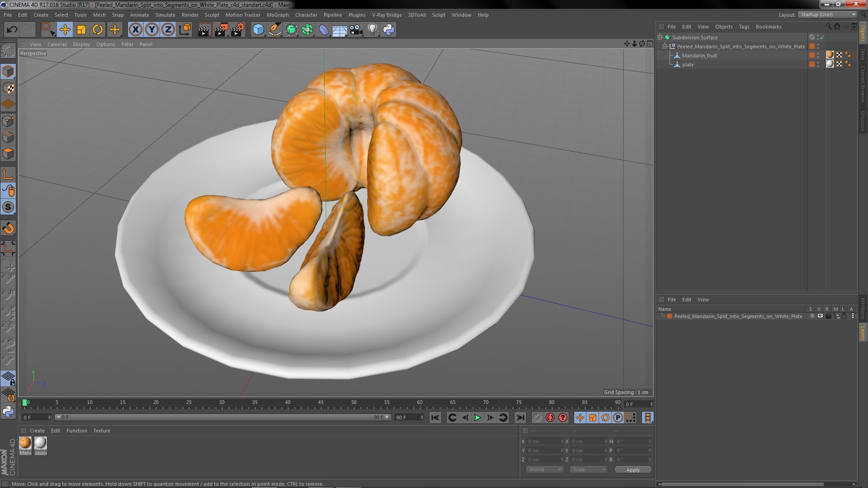Collapse the Subdivision Surface tree node
868x488 pixels.
[x=660, y=37]
